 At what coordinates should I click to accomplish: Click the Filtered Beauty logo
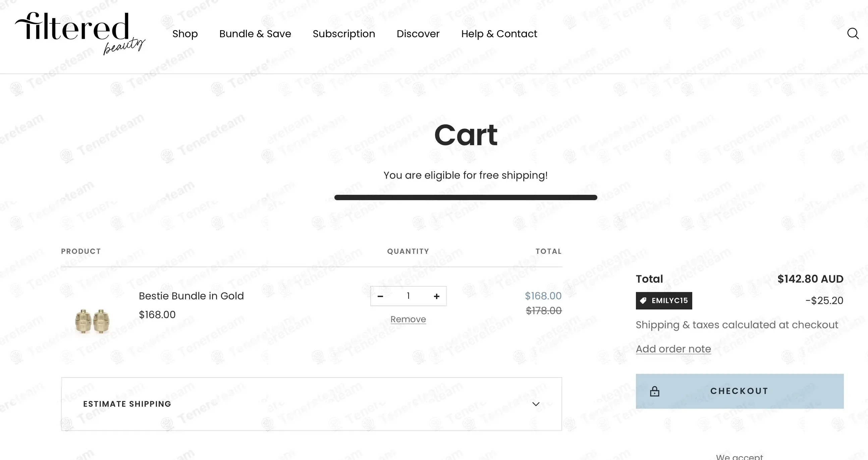coord(80,33)
